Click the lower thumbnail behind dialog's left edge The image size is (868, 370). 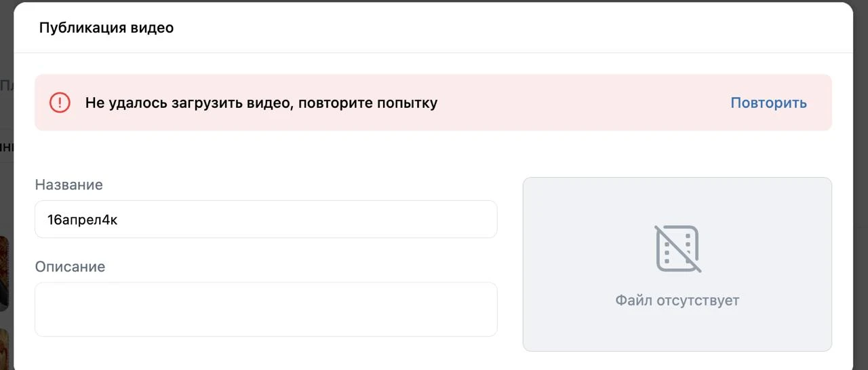(x=5, y=346)
